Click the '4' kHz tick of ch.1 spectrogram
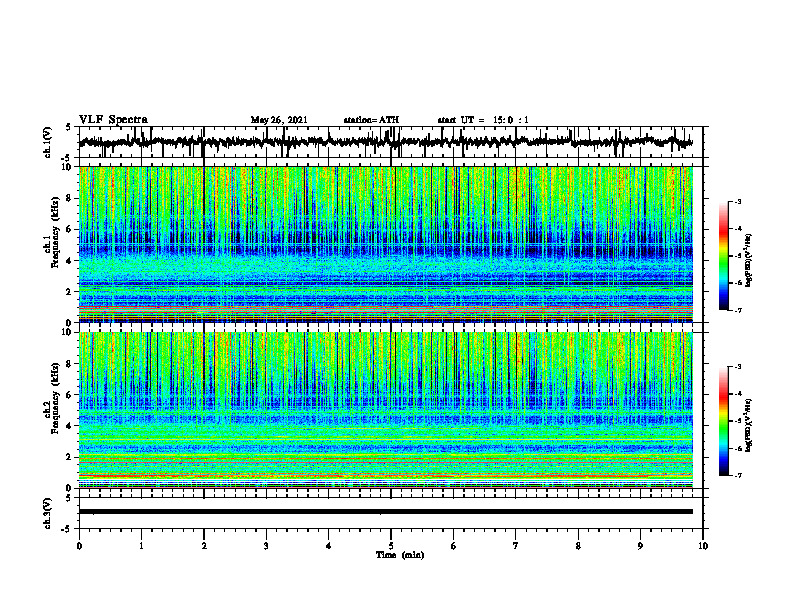 click(70, 261)
